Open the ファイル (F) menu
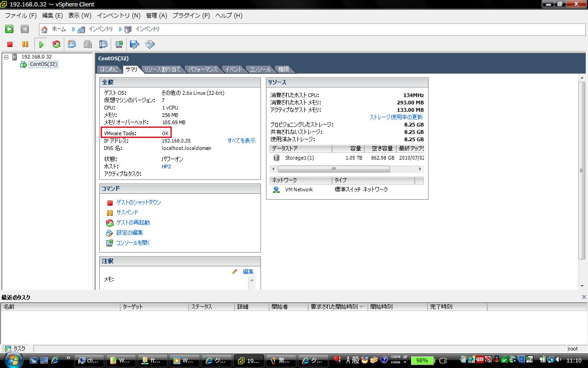The width and height of the screenshot is (588, 368). tap(21, 15)
